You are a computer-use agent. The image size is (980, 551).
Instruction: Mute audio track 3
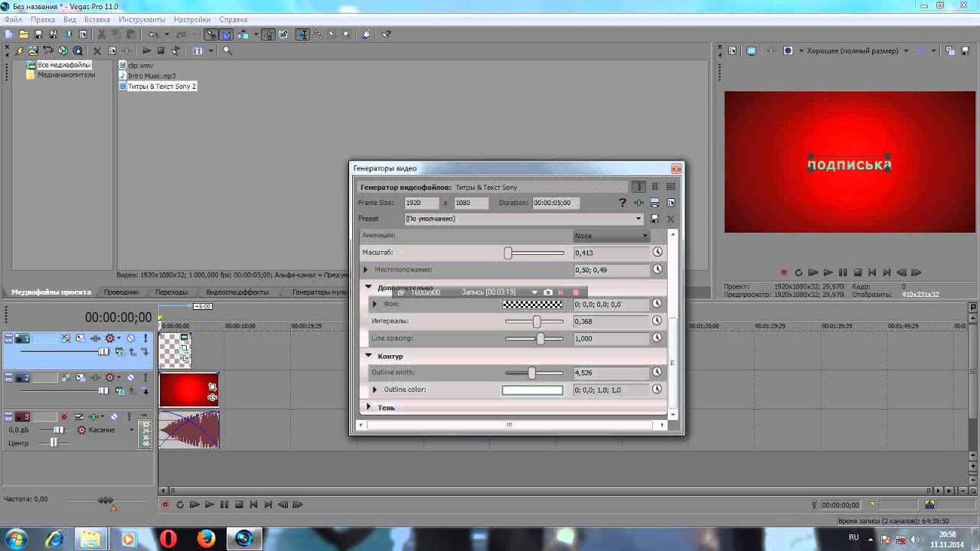(113, 417)
